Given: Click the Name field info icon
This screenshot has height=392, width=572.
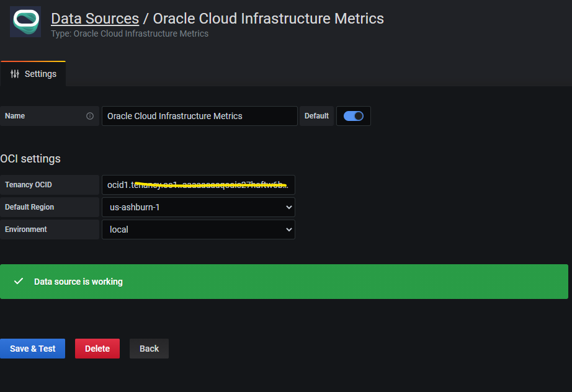Looking at the screenshot, I should (90, 116).
